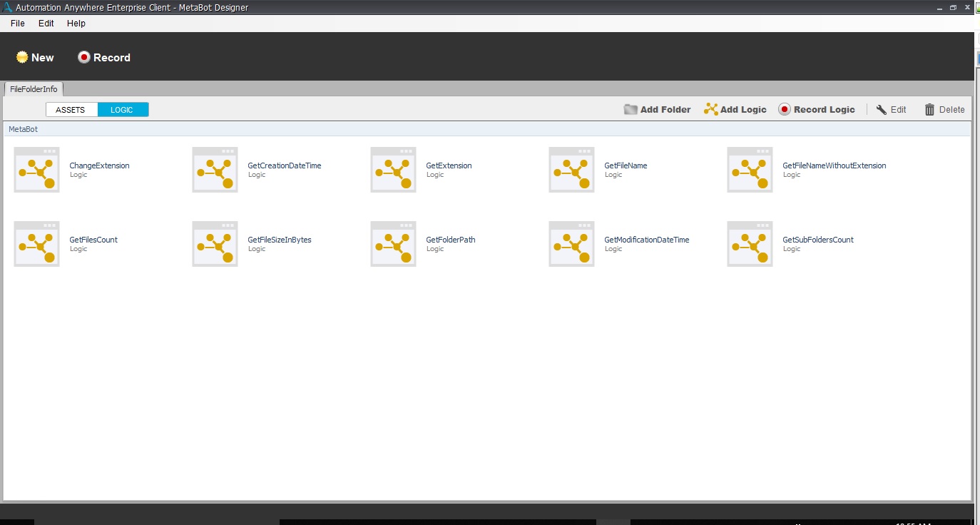Click the MetaBot breadcrumb label
The image size is (980, 525).
coord(23,129)
